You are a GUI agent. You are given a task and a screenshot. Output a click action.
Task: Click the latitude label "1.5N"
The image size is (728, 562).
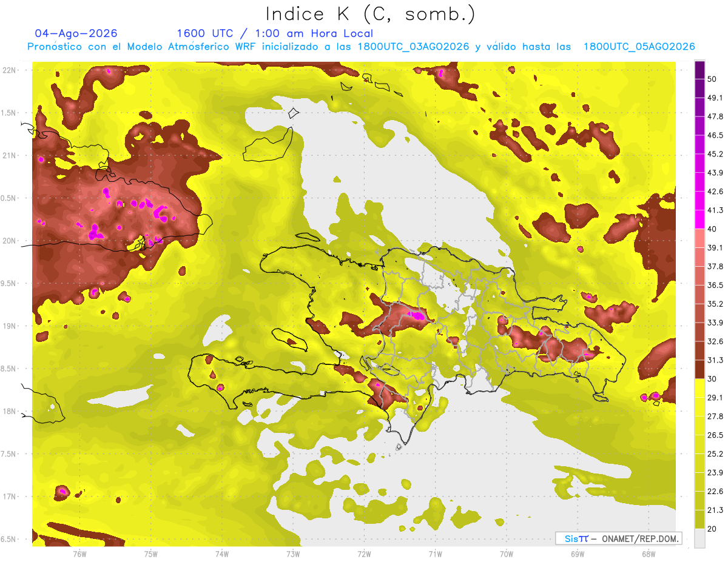click(x=9, y=113)
